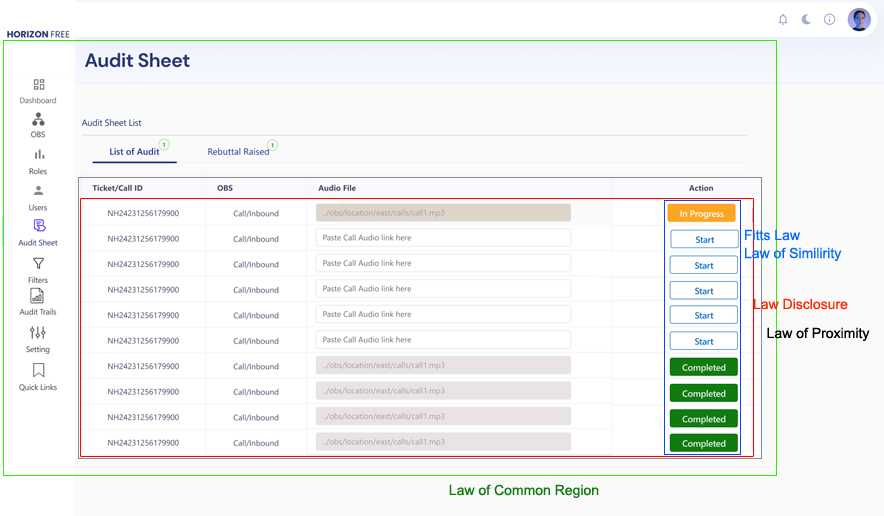This screenshot has width=884, height=516.
Task: Open the user profile avatar
Action: pyautogui.click(x=859, y=19)
